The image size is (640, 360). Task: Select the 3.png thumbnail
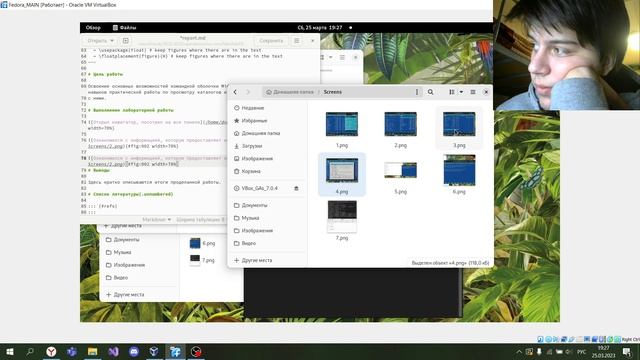(x=459, y=124)
